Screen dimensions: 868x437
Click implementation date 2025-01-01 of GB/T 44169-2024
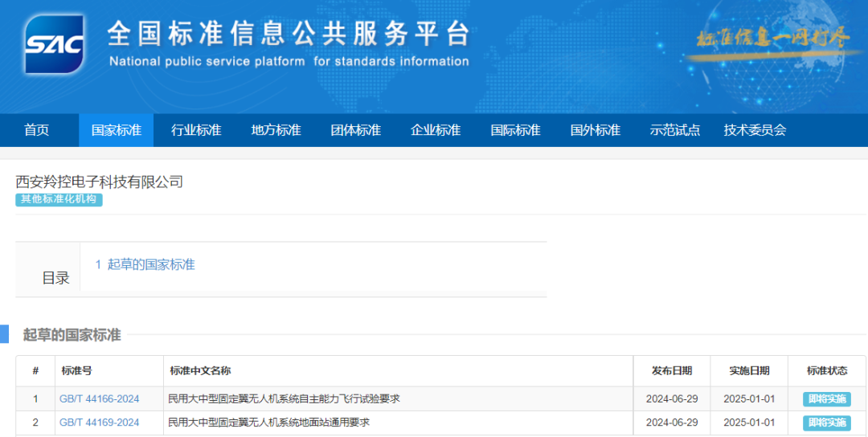pos(749,423)
